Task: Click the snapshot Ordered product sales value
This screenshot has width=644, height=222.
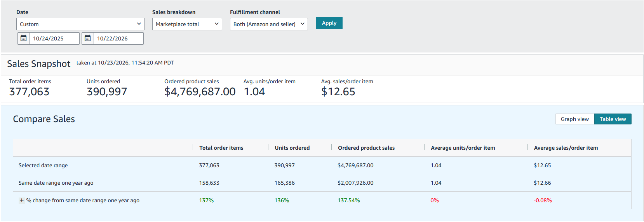Action: click(x=200, y=92)
